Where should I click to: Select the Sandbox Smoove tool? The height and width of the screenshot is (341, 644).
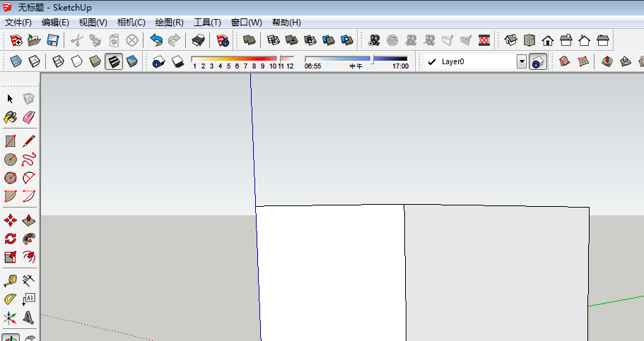point(607,61)
